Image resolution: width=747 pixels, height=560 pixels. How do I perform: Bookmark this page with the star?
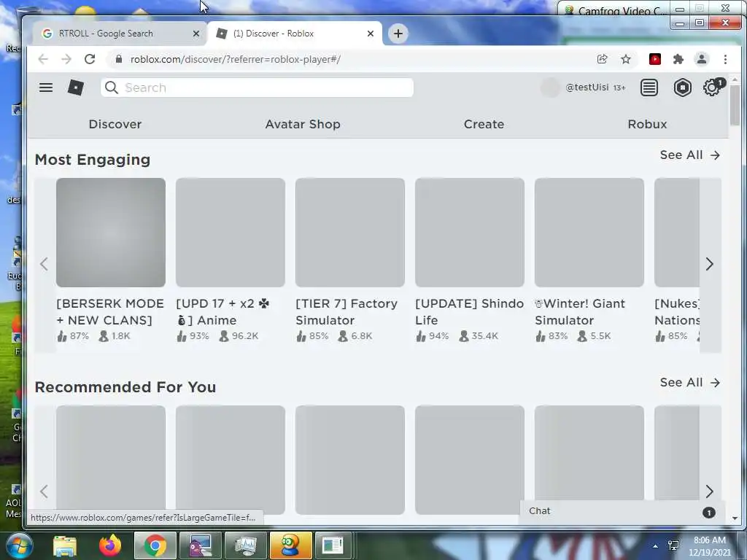point(625,59)
